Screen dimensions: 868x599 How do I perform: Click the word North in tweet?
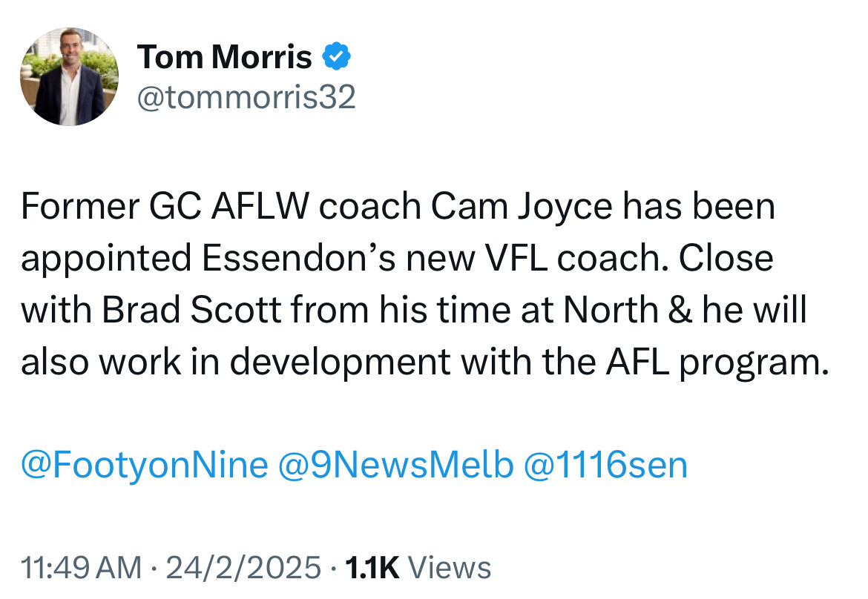pyautogui.click(x=611, y=310)
